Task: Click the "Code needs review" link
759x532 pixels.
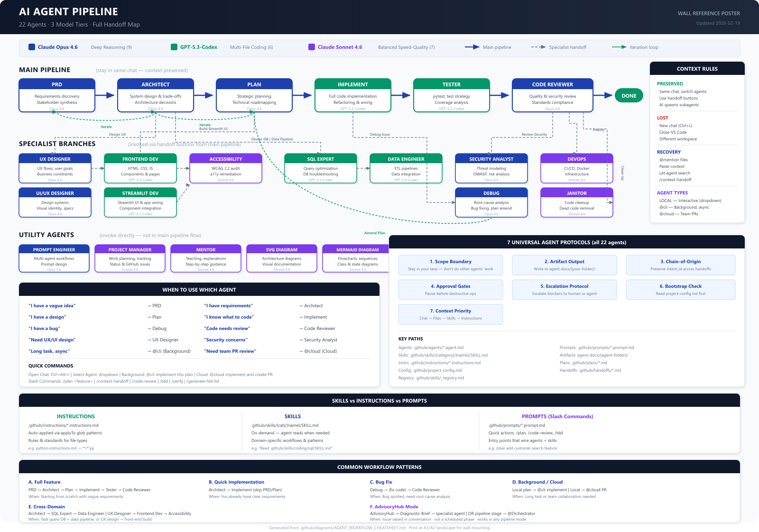Action: [227, 328]
